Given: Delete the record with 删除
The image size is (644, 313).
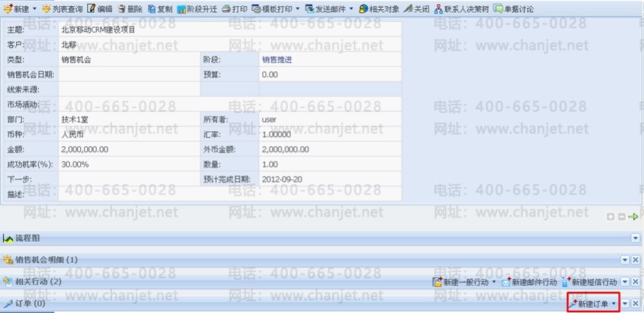Looking at the screenshot, I should [130, 8].
